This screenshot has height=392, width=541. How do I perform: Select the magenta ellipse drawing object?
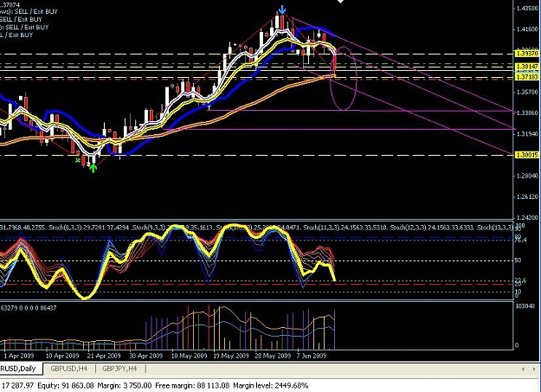(344, 79)
